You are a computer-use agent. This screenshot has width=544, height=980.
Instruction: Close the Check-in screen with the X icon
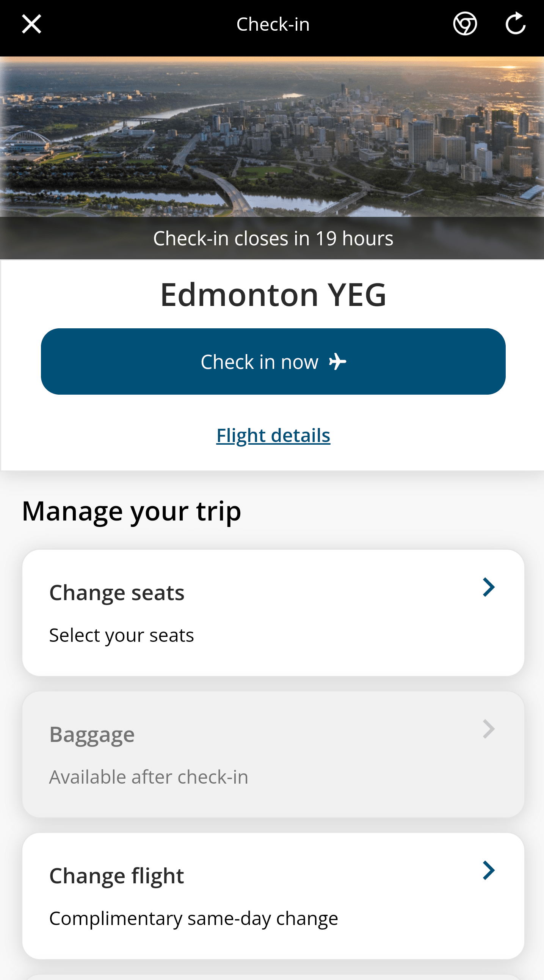pyautogui.click(x=31, y=24)
